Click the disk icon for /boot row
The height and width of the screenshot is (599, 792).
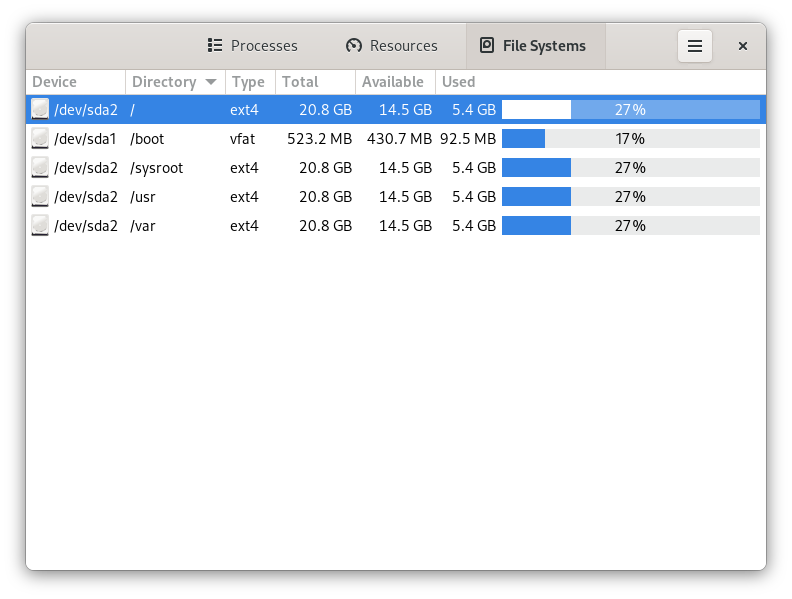pyautogui.click(x=40, y=138)
